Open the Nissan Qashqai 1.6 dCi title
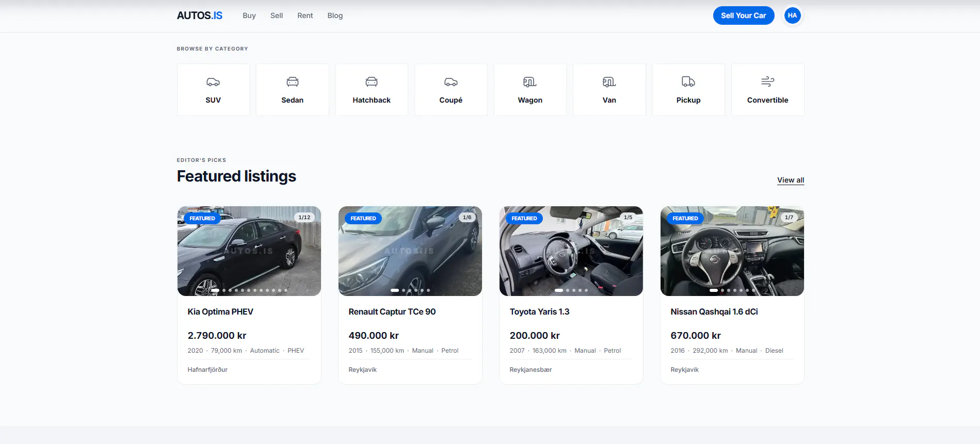The image size is (980, 444). coord(714,311)
